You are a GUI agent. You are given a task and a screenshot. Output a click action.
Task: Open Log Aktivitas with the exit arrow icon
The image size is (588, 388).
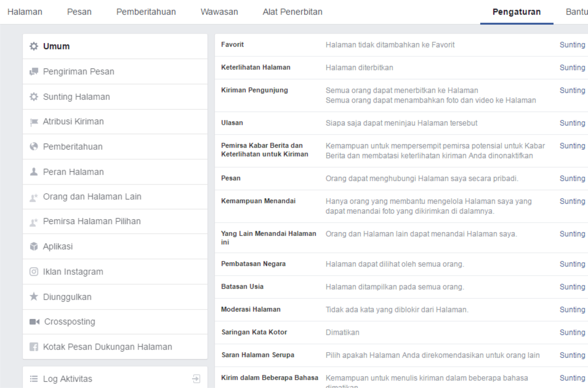[x=196, y=378]
